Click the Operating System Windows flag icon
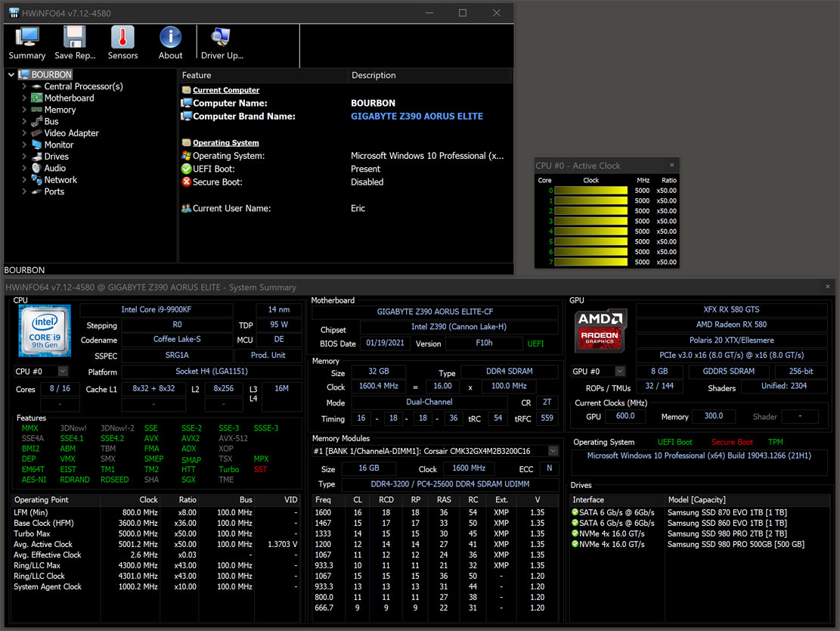This screenshot has height=631, width=840. click(x=187, y=155)
